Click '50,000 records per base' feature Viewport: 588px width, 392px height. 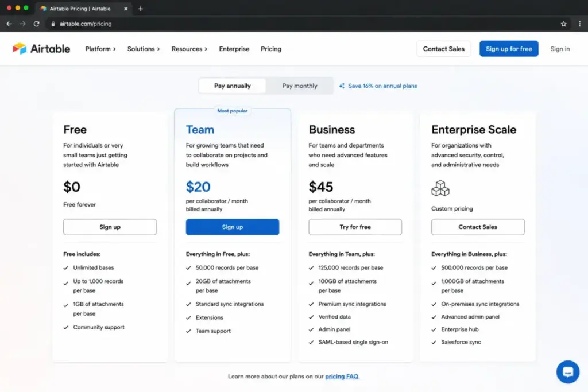pos(227,268)
